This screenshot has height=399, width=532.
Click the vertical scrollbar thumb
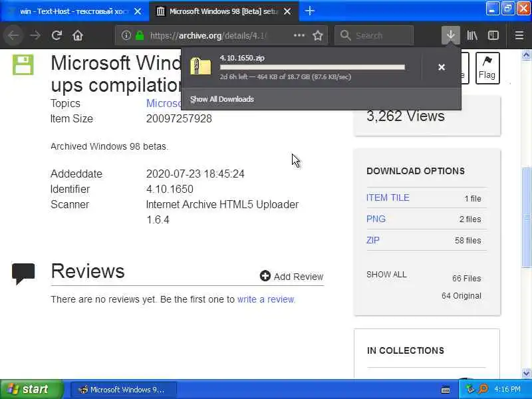[526, 217]
